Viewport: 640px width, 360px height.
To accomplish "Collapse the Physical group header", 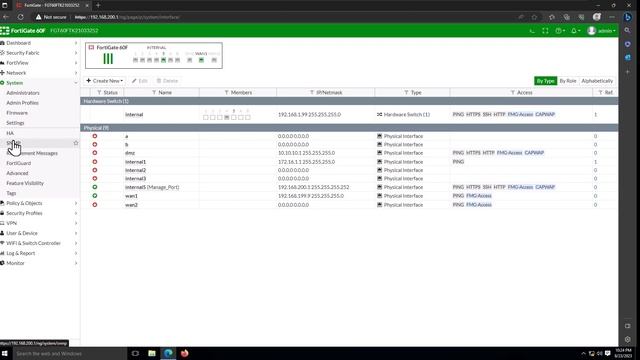I will 349,128.
